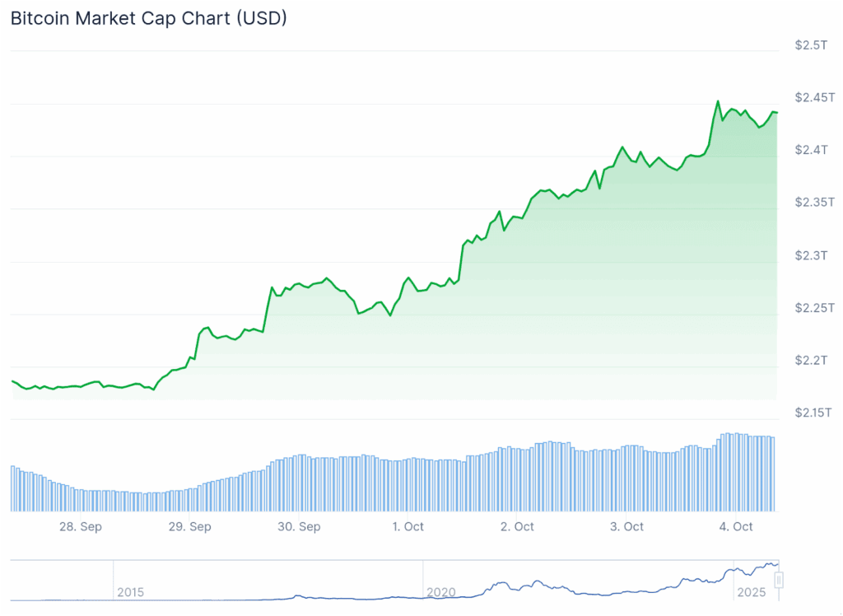Click the 29. Sep date label
The width and height of the screenshot is (843, 616).
coord(190,527)
